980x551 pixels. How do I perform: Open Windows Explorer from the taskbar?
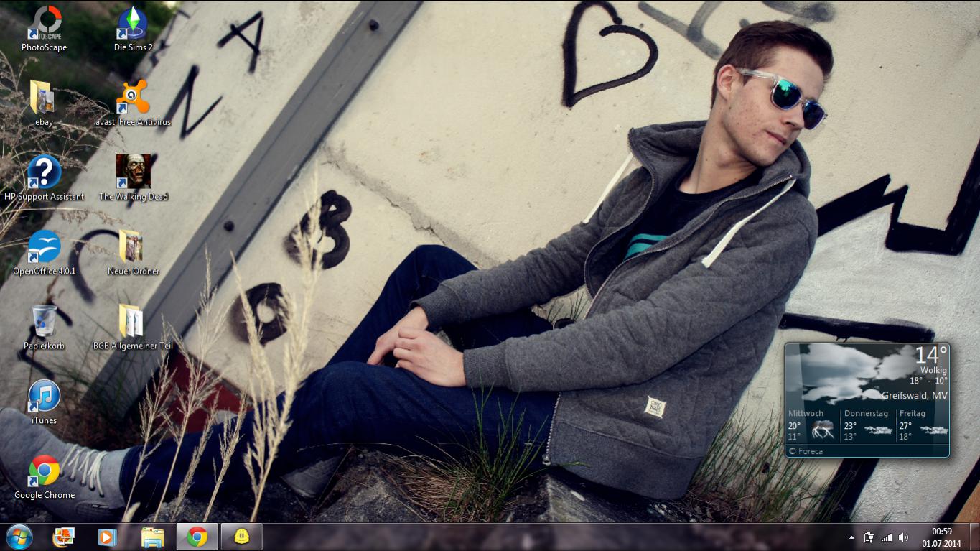(152, 537)
